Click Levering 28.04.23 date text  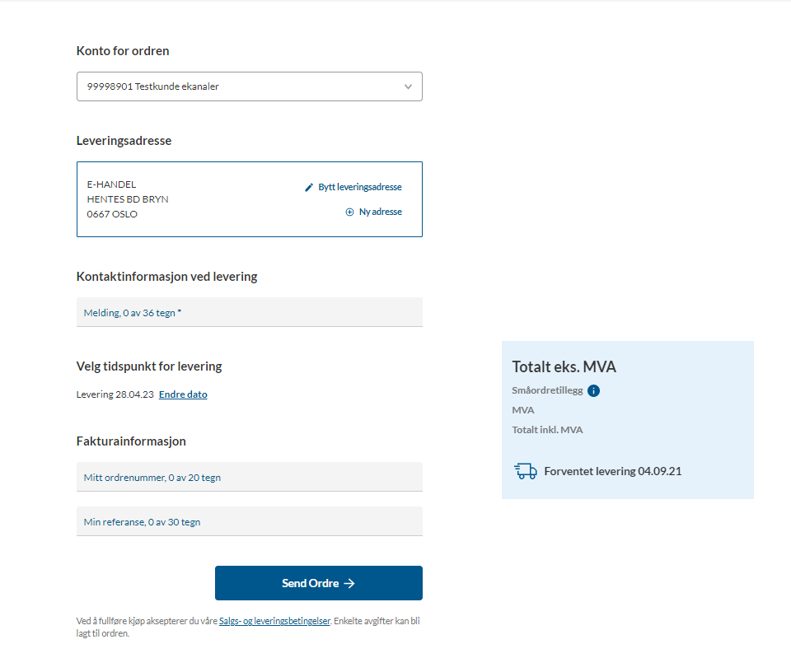pos(115,394)
